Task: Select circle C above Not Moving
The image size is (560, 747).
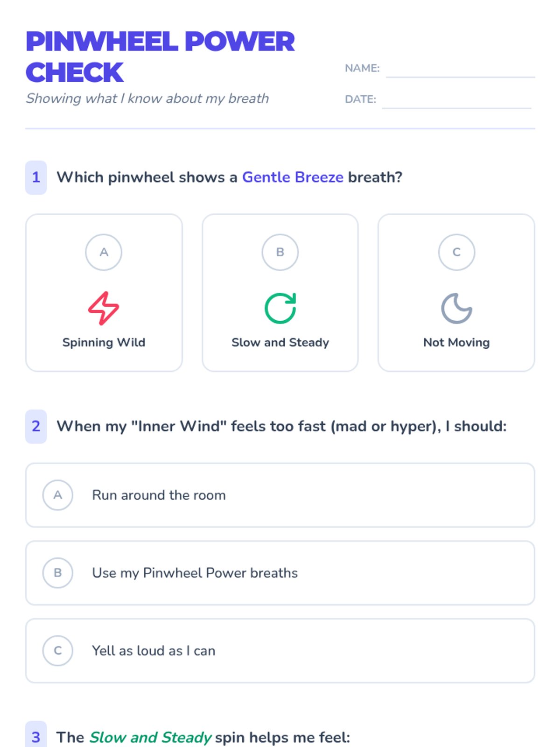Action: pyautogui.click(x=456, y=252)
